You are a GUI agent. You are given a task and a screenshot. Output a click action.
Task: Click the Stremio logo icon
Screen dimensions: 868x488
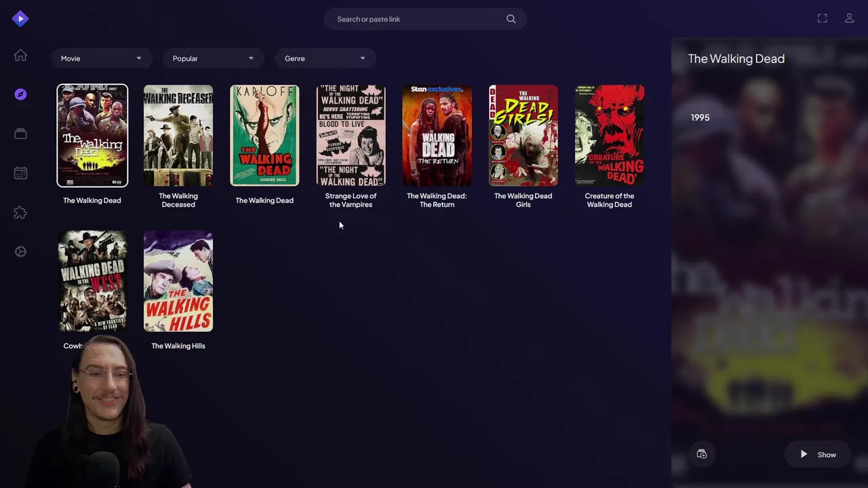[x=20, y=19]
